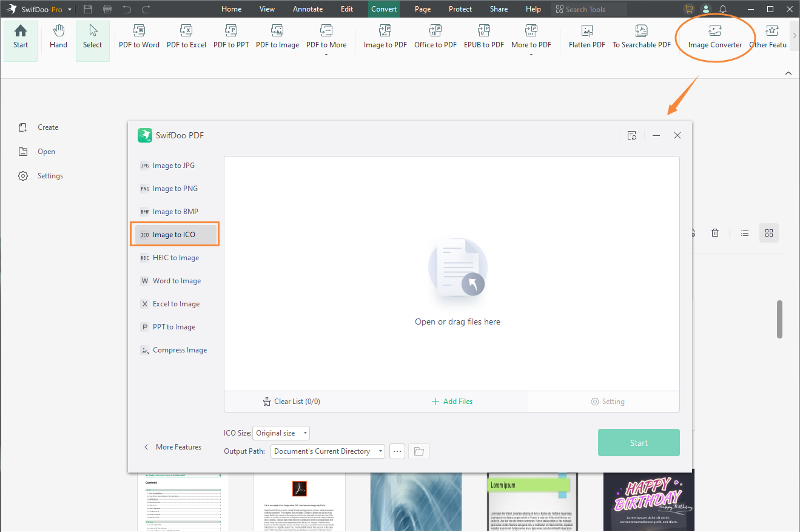Click the vertical scrollbar on the right
Viewport: 800px width, 532px height.
779,319
